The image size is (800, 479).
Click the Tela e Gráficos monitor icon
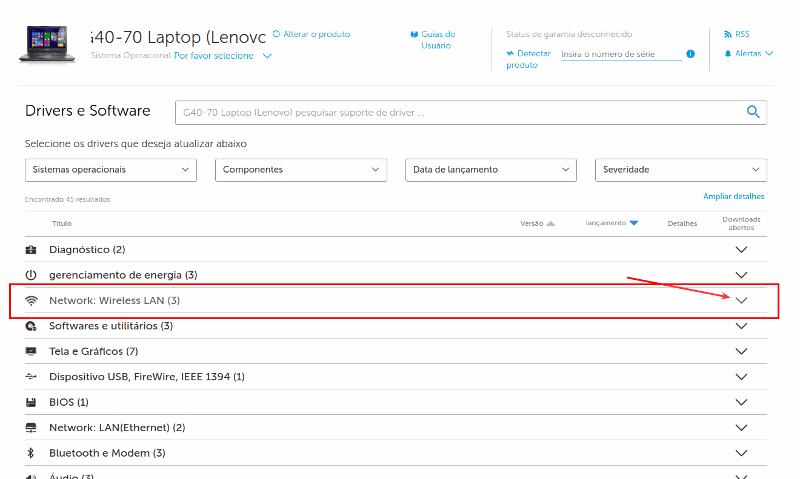coord(31,351)
